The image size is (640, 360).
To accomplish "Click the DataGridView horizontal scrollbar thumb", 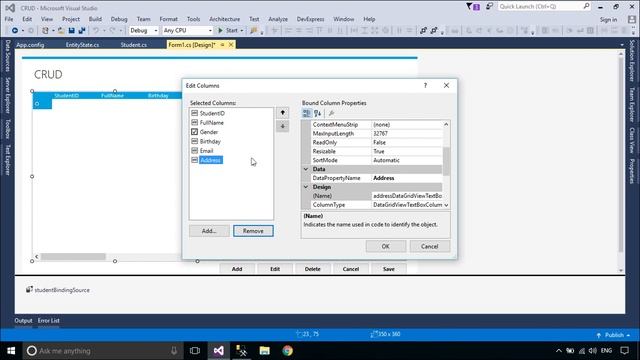I will [73, 257].
